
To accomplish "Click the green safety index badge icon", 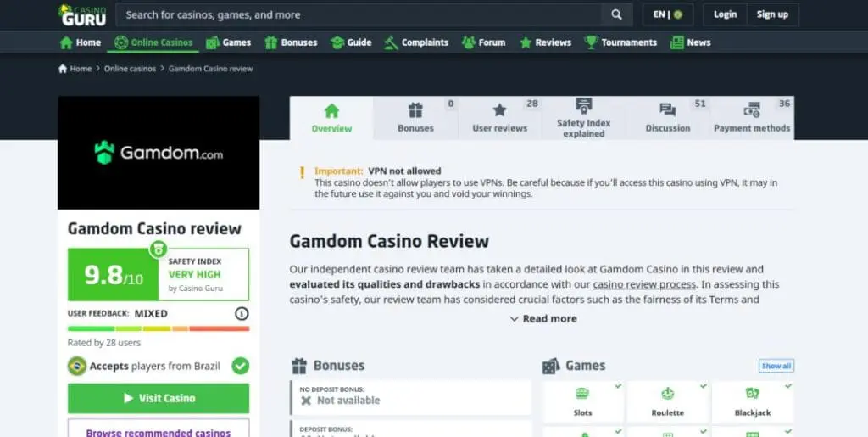I will [158, 249].
